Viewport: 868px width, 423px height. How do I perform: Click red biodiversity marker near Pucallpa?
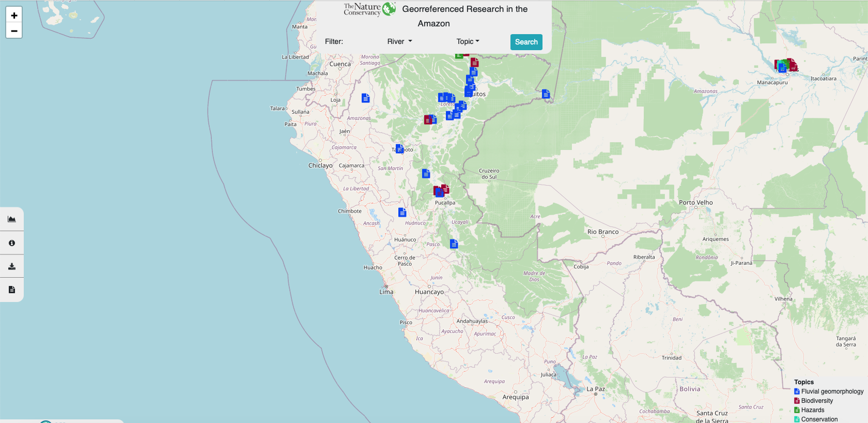click(x=445, y=189)
